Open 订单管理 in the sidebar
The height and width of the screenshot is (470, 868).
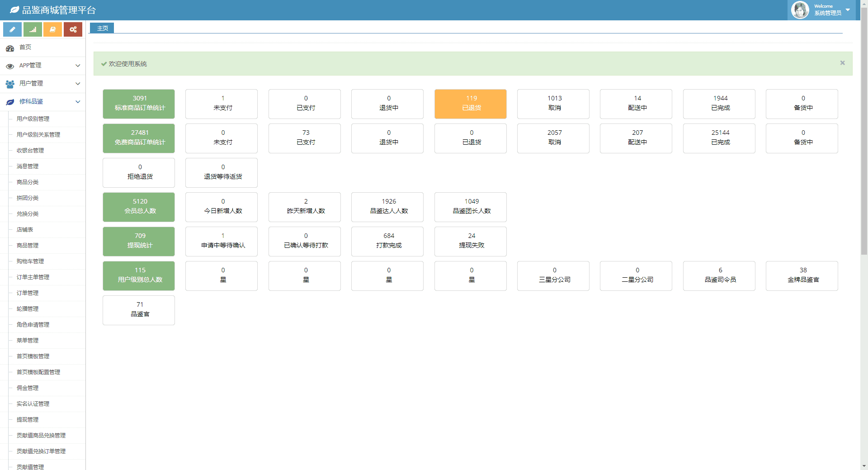tap(28, 293)
